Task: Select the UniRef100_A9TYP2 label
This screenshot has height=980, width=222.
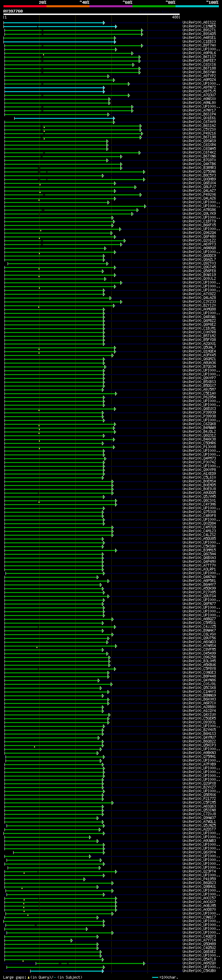Action: [x=199, y=76]
